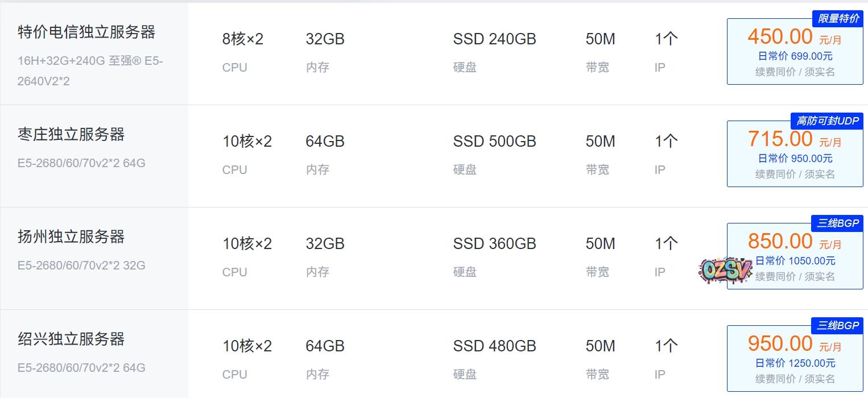Screen dimensions: 868x398
Task: Click the 950.00 元/月 price
Action: click(794, 344)
